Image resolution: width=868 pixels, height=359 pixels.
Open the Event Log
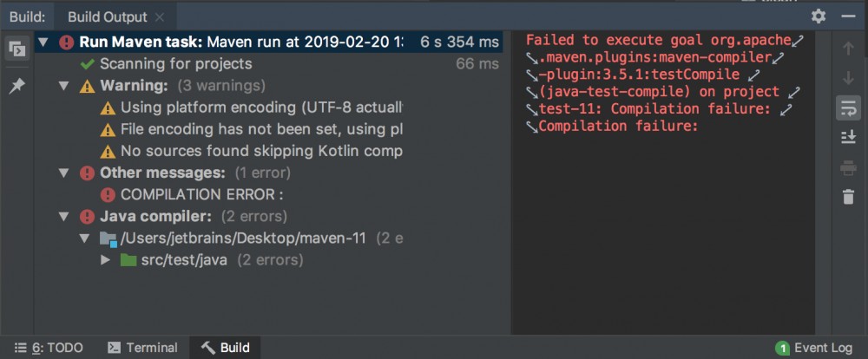(x=814, y=348)
